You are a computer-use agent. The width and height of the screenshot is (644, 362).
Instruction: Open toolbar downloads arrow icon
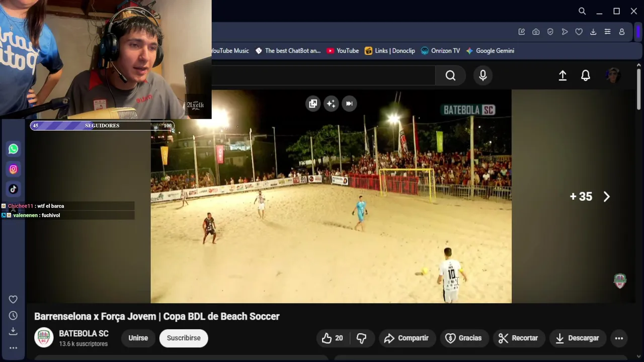click(x=593, y=32)
